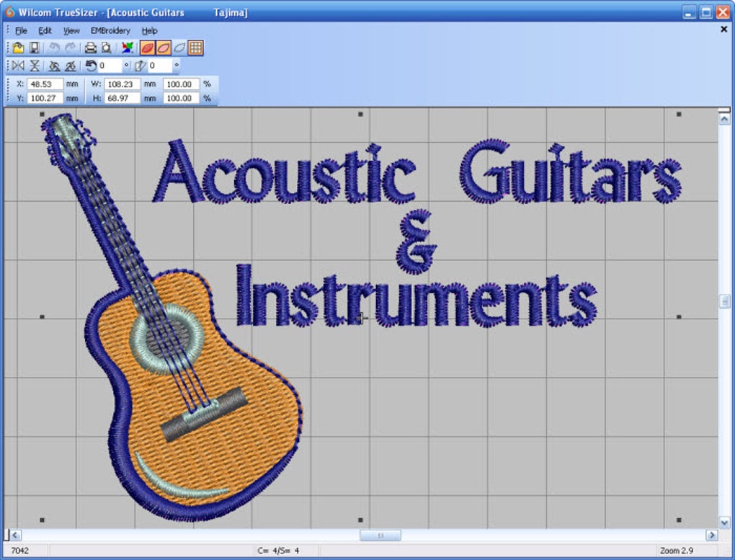Image resolution: width=735 pixels, height=560 pixels.
Task: Click the skew icon beside skew field
Action: pyautogui.click(x=140, y=66)
